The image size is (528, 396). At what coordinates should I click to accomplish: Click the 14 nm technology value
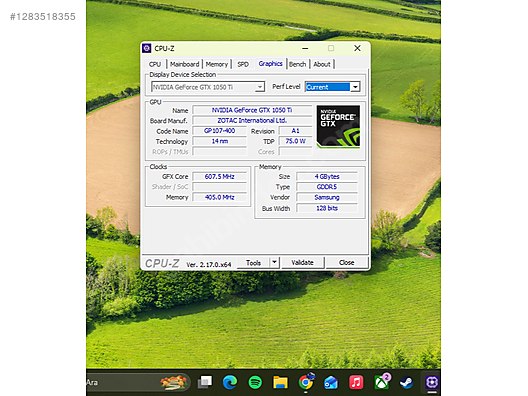(220, 141)
